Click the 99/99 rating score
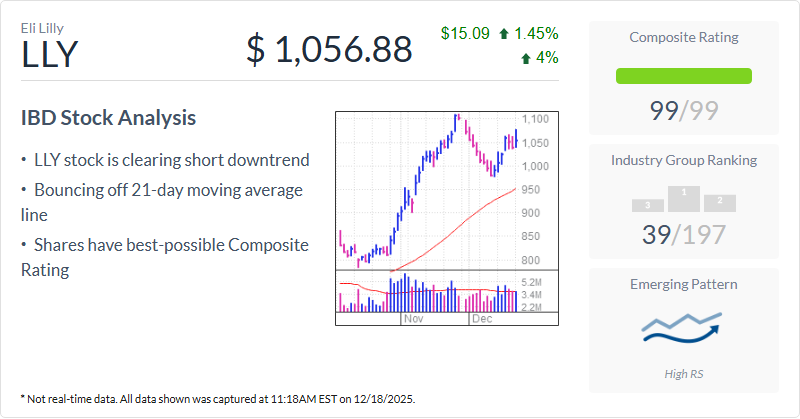Image resolution: width=800 pixels, height=419 pixels. tap(684, 110)
